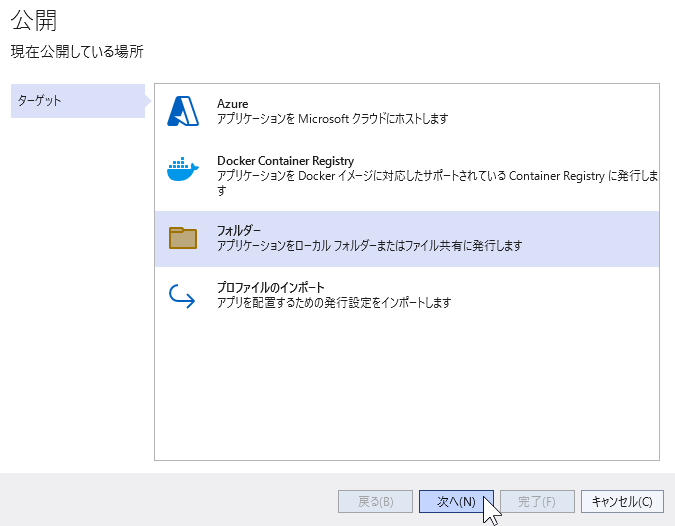Click the disabled 完了(F) button
The image size is (675, 526).
(x=537, y=501)
